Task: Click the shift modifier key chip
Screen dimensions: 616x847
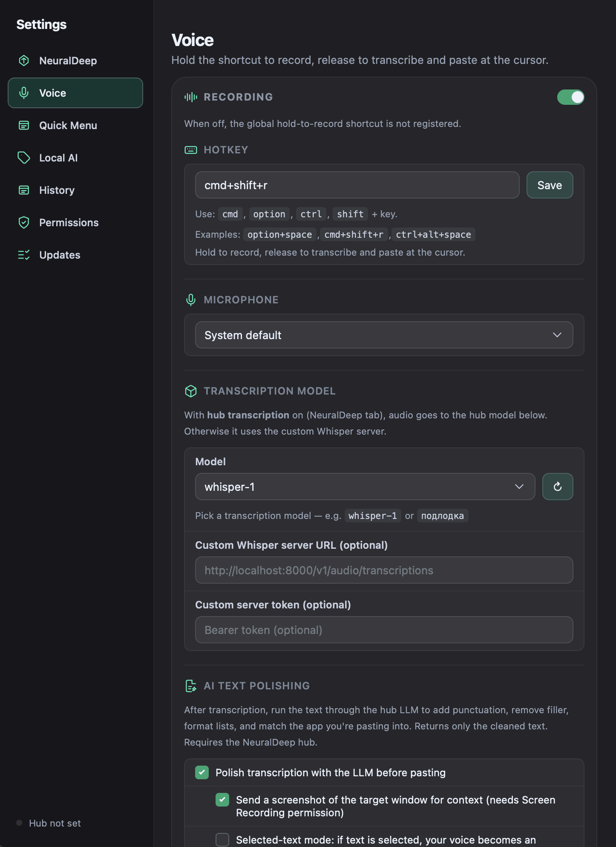Action: pyautogui.click(x=350, y=214)
